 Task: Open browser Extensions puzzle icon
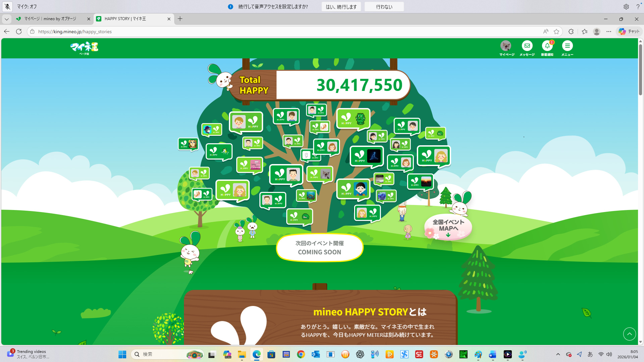[x=571, y=32]
